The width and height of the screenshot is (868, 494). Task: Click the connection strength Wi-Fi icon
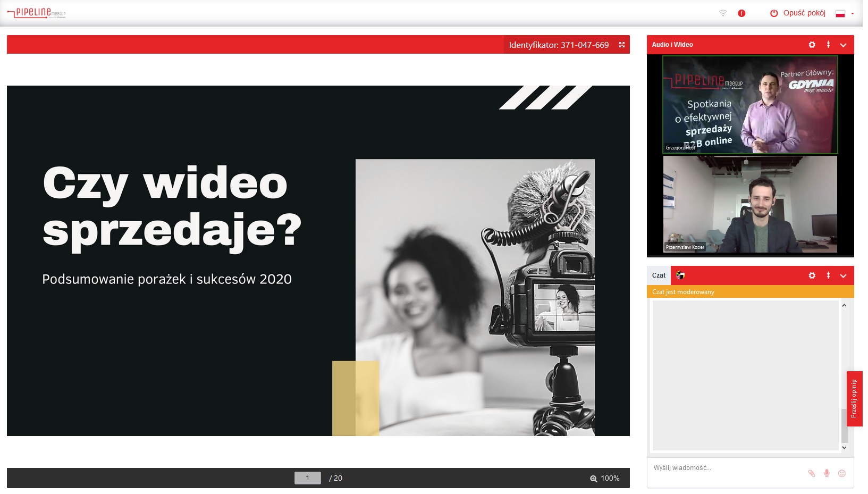[723, 12]
